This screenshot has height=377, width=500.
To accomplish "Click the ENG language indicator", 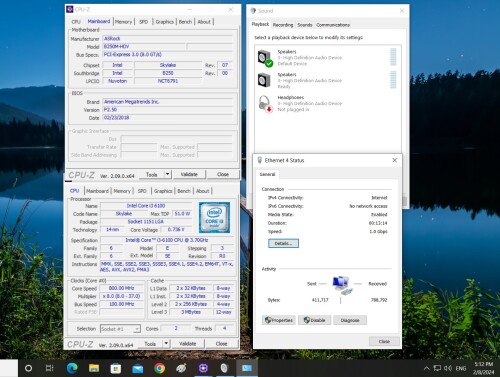I will coord(461,368).
